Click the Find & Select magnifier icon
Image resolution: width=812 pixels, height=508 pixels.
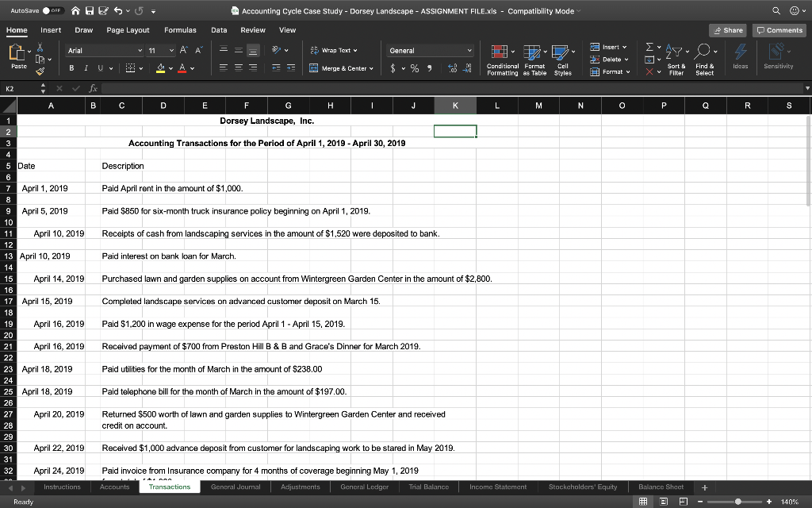702,50
